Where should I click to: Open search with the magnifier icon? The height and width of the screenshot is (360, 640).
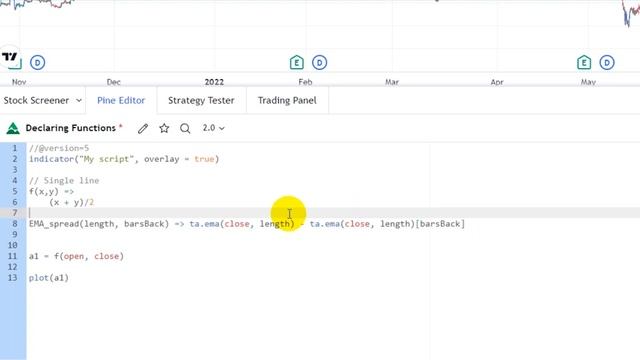pyautogui.click(x=185, y=129)
